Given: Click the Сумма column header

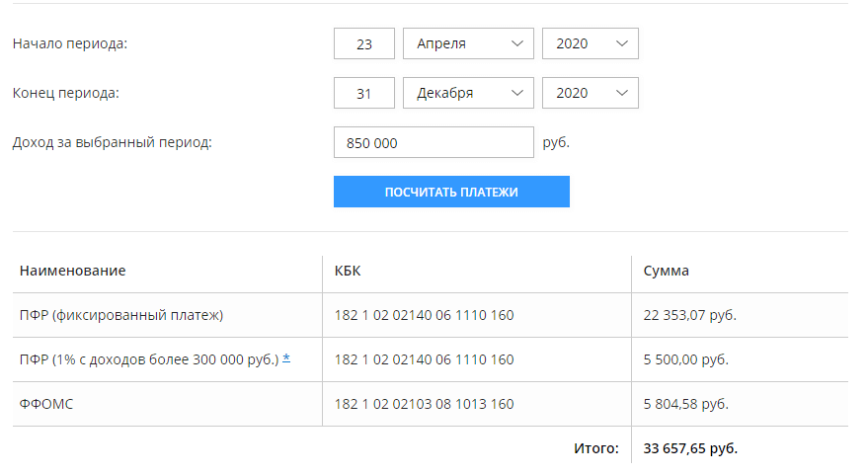Looking at the screenshot, I should tap(666, 271).
